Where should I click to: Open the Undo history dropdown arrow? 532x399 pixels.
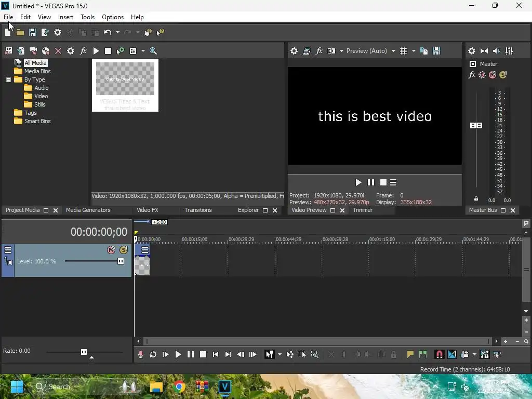(x=117, y=32)
